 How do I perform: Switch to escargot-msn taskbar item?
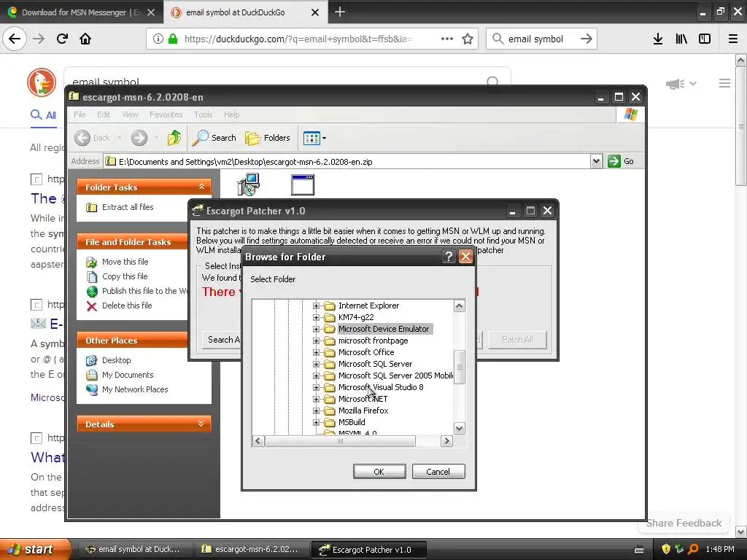coord(251,549)
